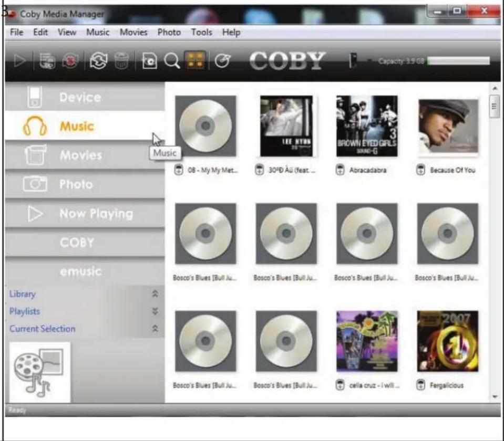Click the Capacity progress bar
Screen dimensions: 504x441
pyautogui.click(x=459, y=61)
